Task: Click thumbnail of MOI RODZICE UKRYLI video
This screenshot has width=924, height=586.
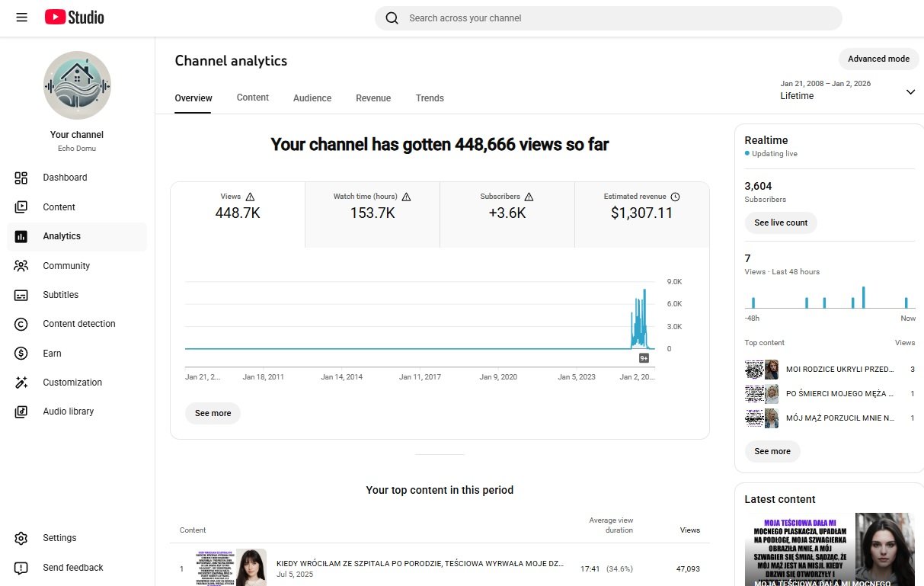Action: (x=762, y=370)
